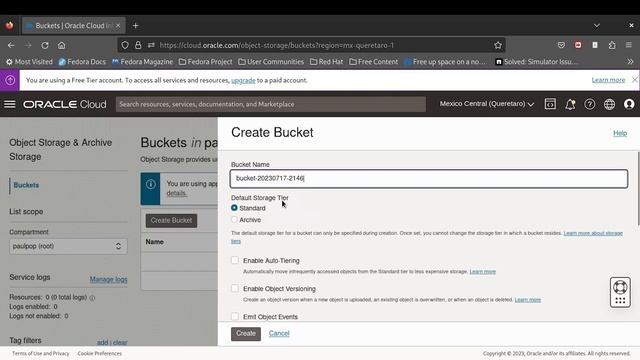This screenshot has height=360, width=640.
Task: Open the Oracle Cloud navigation hamburger menu
Action: (10, 104)
